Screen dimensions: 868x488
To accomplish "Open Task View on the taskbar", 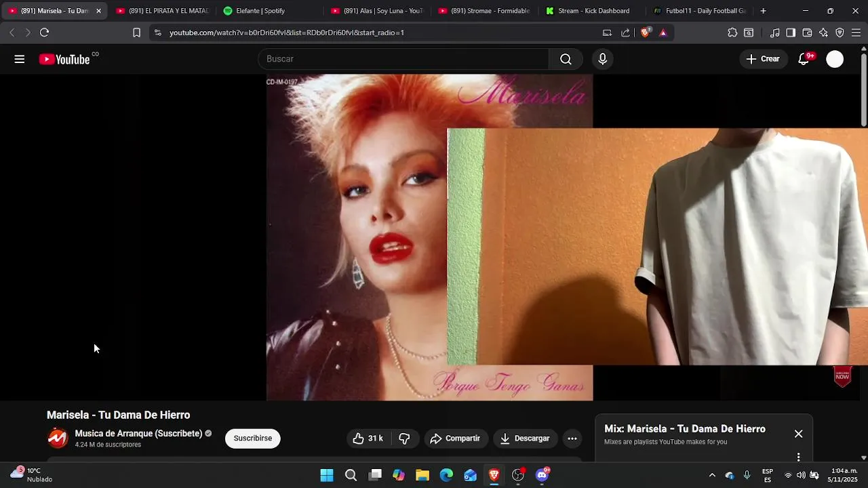I will 375,475.
